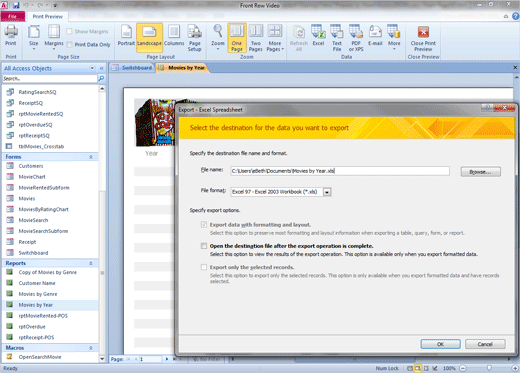Select Landscape orientation
520x373 pixels.
point(149,37)
